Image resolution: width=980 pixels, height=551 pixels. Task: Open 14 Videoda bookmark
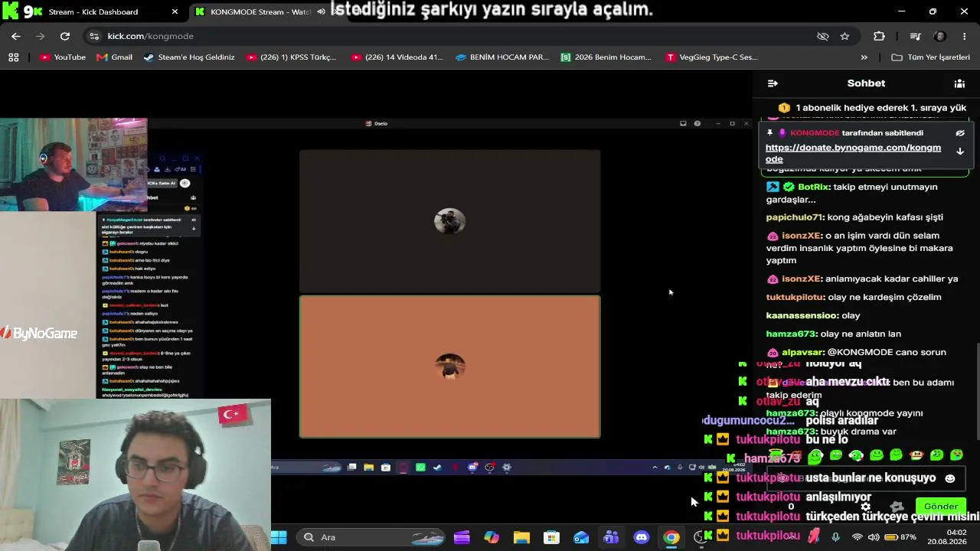tap(397, 57)
